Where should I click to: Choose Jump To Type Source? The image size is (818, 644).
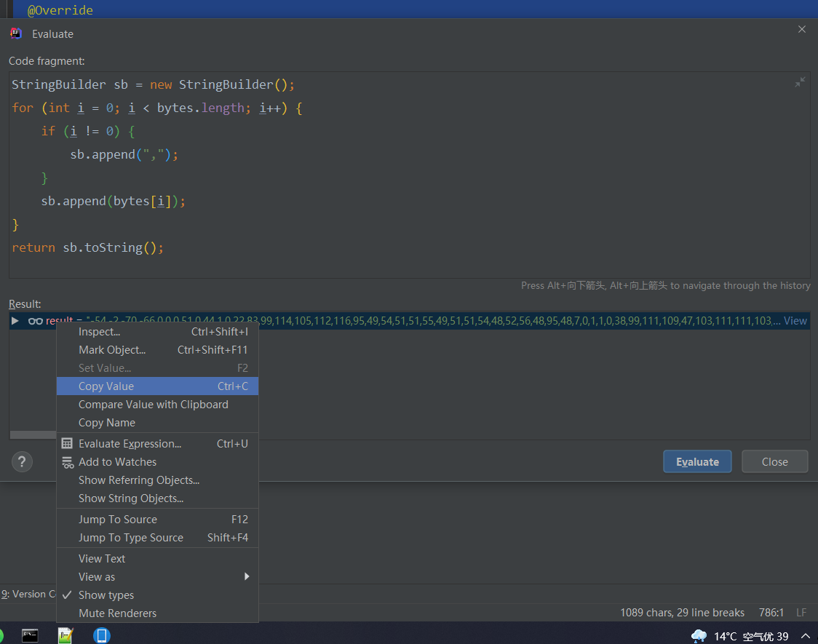[157, 538]
